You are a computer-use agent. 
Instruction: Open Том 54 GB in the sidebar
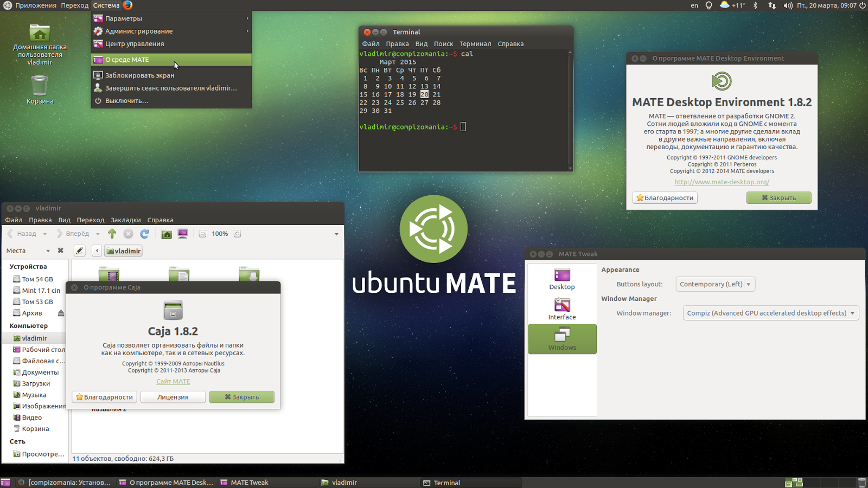pyautogui.click(x=37, y=279)
